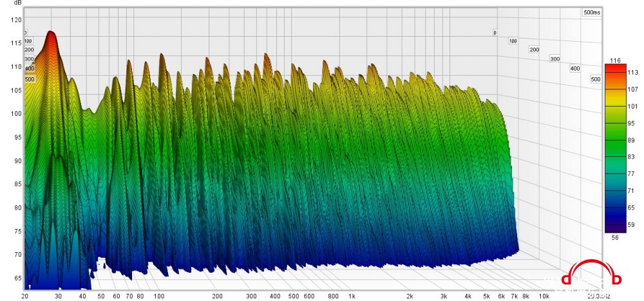This screenshot has height=301, width=644.
Task: Click the 77 tick on color legend
Action: tap(631, 174)
